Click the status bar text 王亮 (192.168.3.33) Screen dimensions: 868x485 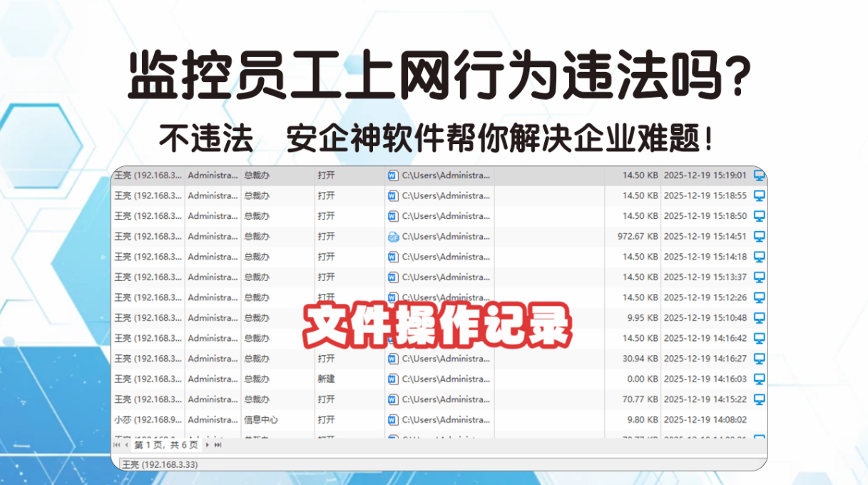click(x=160, y=464)
